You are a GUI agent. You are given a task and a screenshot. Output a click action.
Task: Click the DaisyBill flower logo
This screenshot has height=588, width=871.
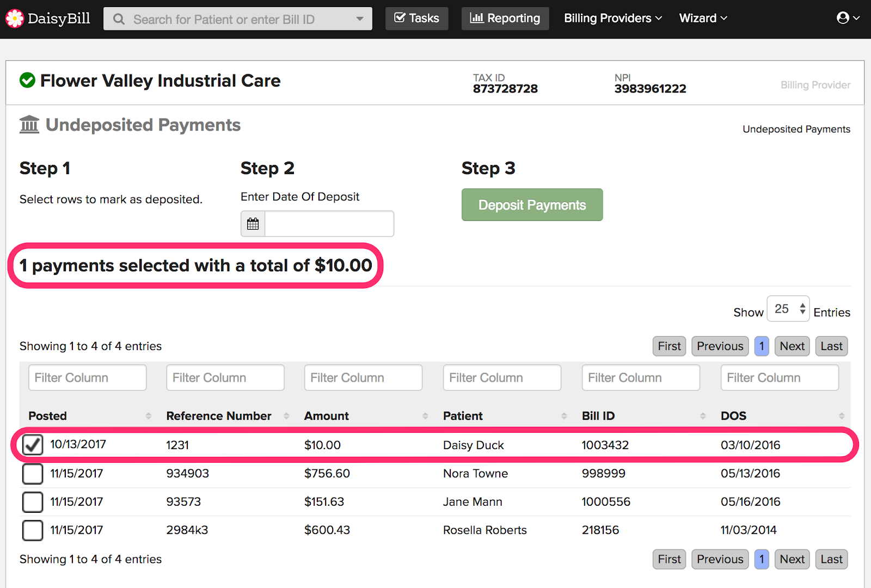pyautogui.click(x=15, y=19)
